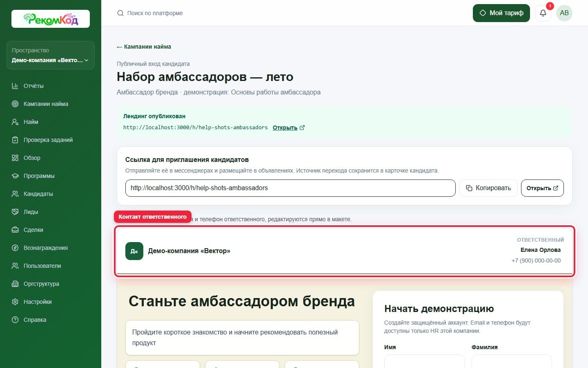
Task: Click the Дк company logo badge
Action: click(134, 251)
